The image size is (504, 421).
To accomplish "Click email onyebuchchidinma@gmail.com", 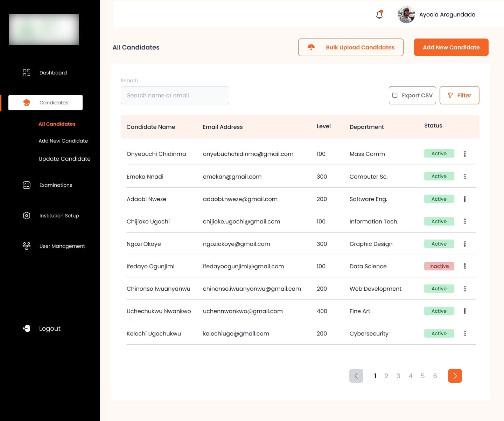I will [x=248, y=154].
